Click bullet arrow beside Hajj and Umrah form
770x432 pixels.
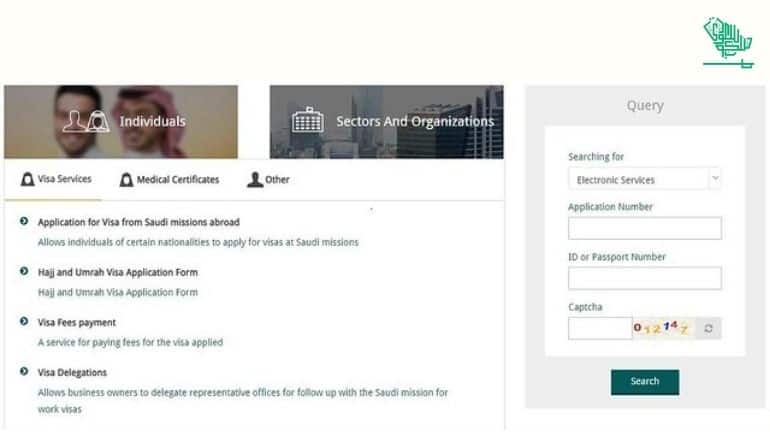click(x=24, y=271)
